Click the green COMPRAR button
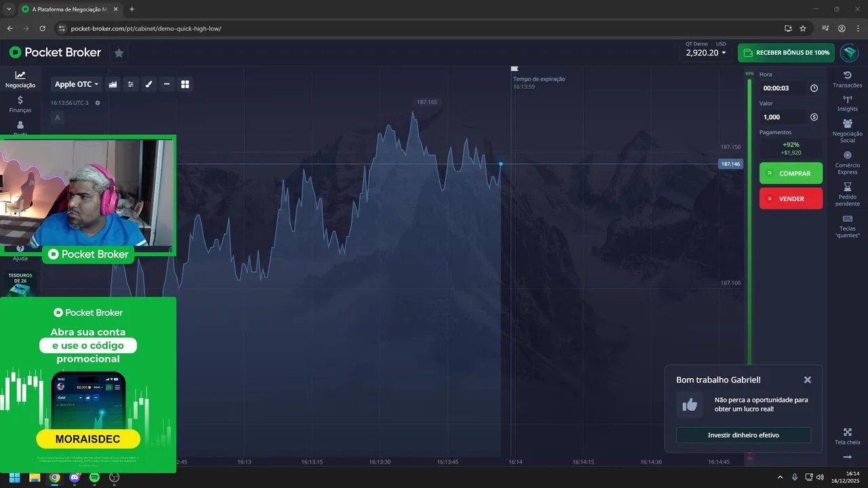 pyautogui.click(x=791, y=174)
